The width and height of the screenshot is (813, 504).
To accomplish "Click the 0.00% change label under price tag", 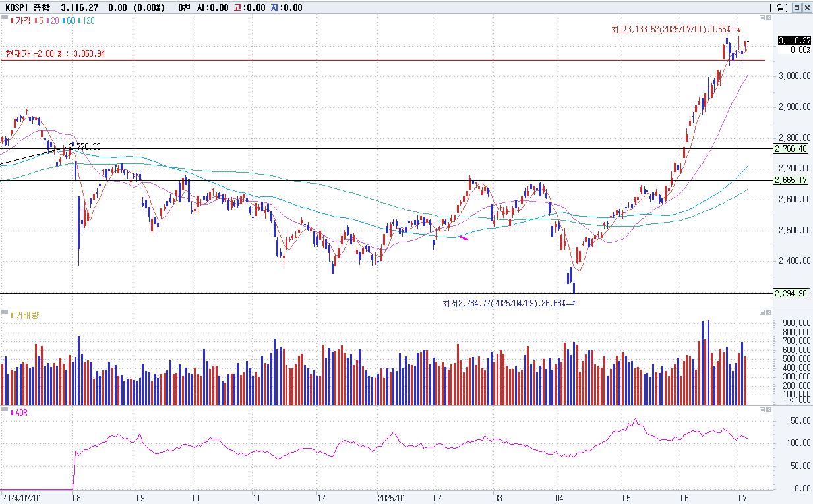I will point(800,50).
